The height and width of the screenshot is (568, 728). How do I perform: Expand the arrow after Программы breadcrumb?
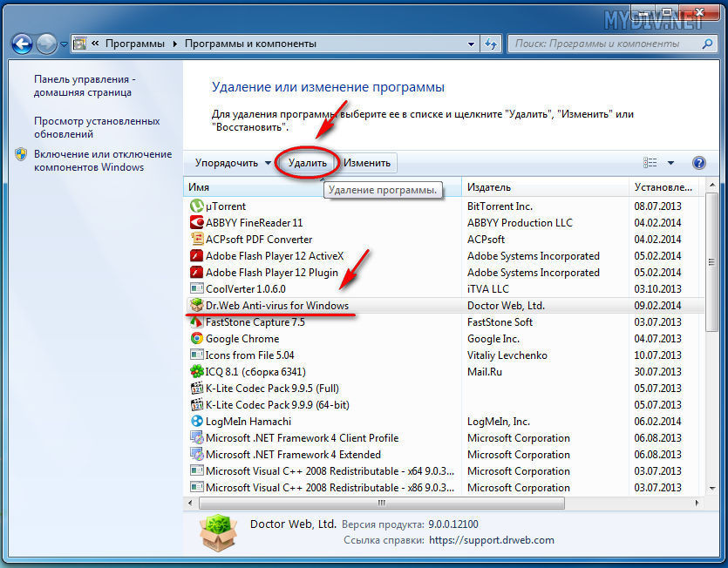(x=175, y=44)
